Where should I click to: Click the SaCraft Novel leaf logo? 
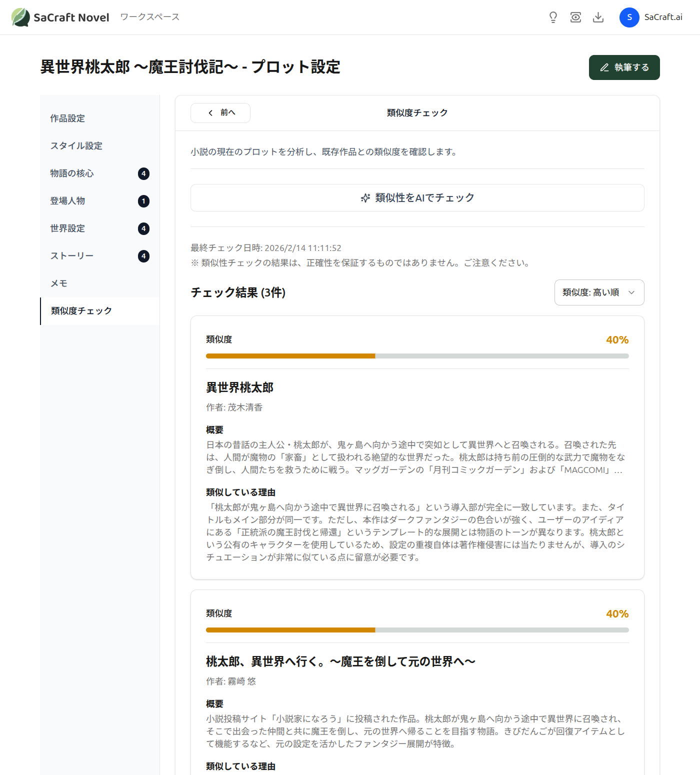tap(21, 16)
